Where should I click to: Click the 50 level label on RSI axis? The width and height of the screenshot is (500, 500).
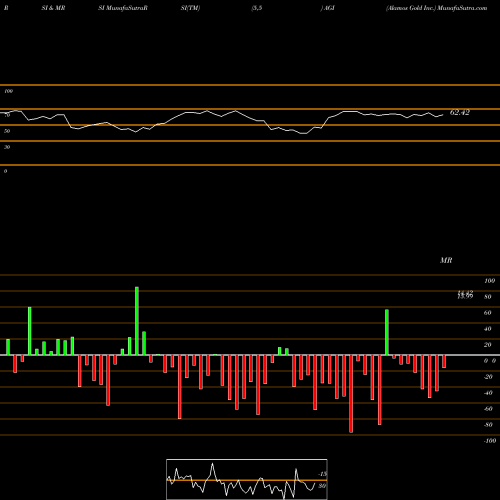coord(7,131)
